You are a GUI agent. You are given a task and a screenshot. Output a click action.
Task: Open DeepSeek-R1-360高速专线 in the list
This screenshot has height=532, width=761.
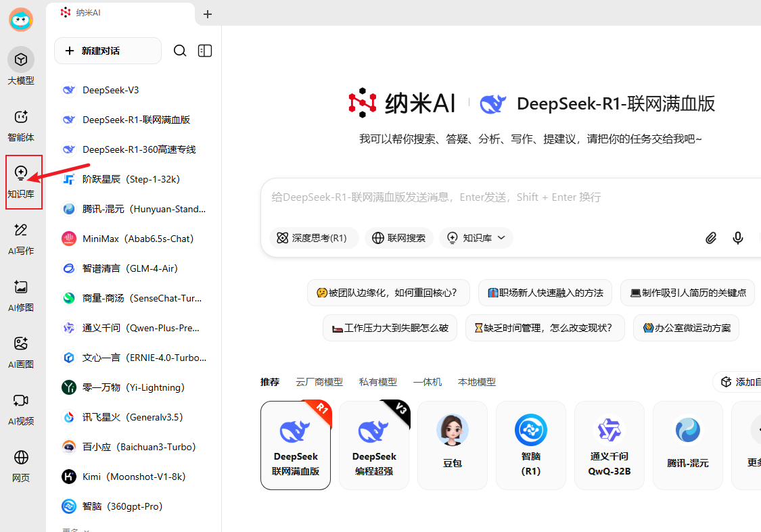point(135,149)
